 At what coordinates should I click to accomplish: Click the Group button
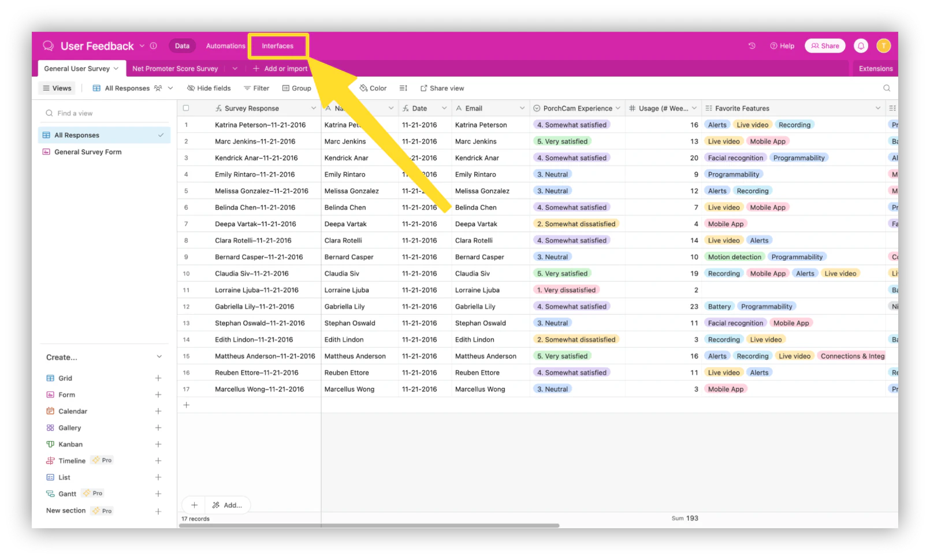(297, 88)
